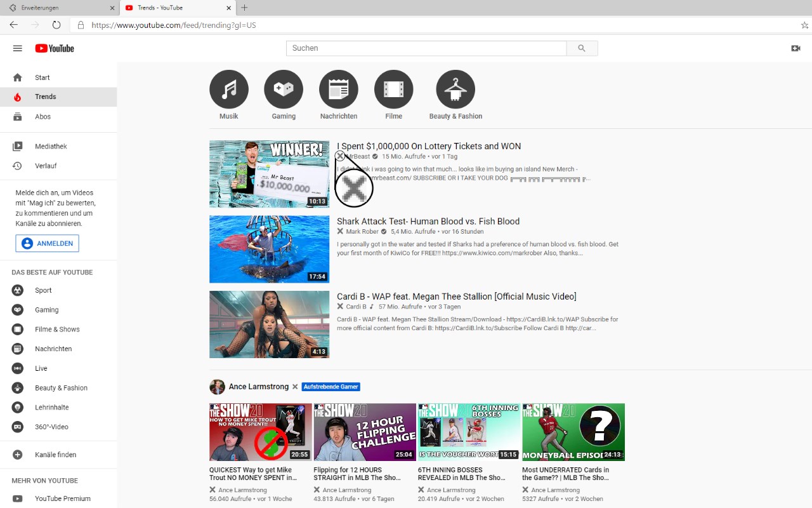Click the browser address bar URL
812x508 pixels.
tap(174, 25)
